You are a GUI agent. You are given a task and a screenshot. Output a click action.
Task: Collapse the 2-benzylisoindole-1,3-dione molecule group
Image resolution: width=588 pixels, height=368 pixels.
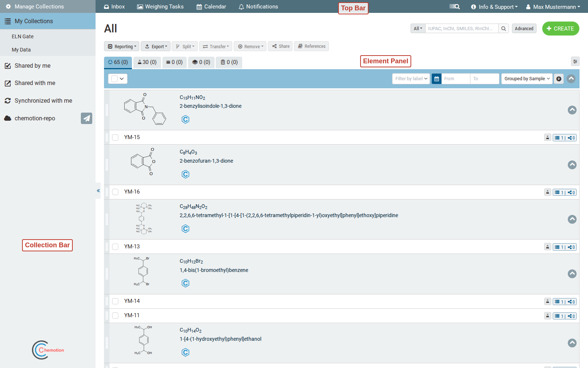(x=572, y=110)
